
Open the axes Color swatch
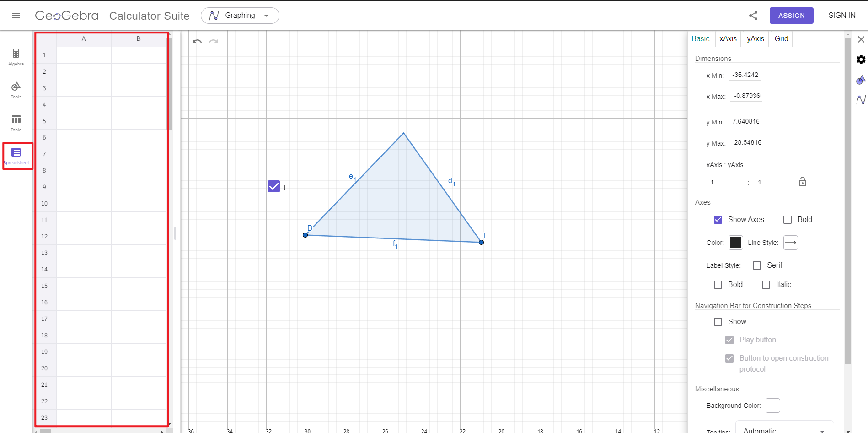tap(735, 243)
